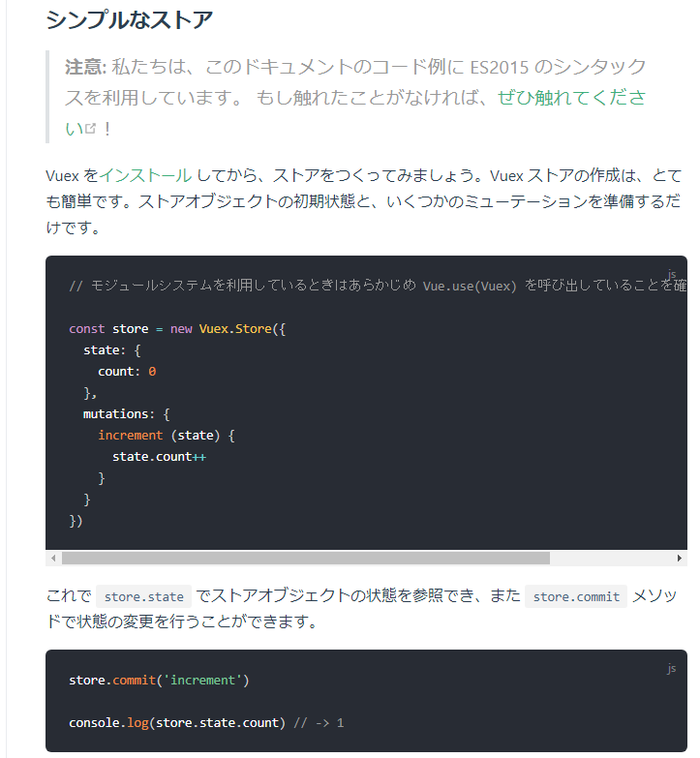Open the インストール link

click(145, 175)
